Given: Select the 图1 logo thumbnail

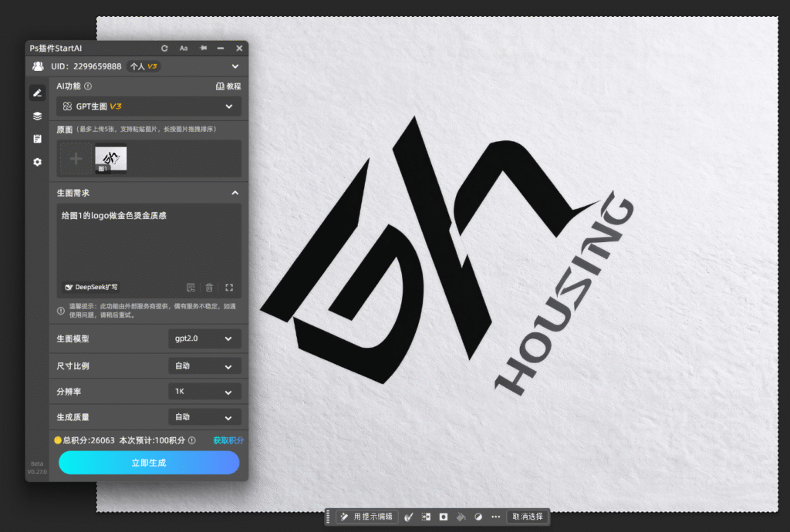Looking at the screenshot, I should click(111, 159).
